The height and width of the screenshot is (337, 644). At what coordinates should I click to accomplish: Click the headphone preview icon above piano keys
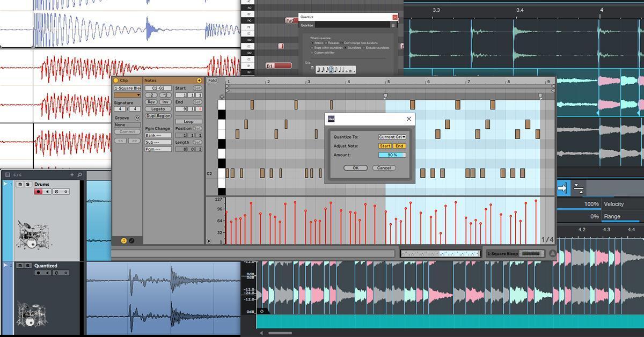pyautogui.click(x=222, y=97)
